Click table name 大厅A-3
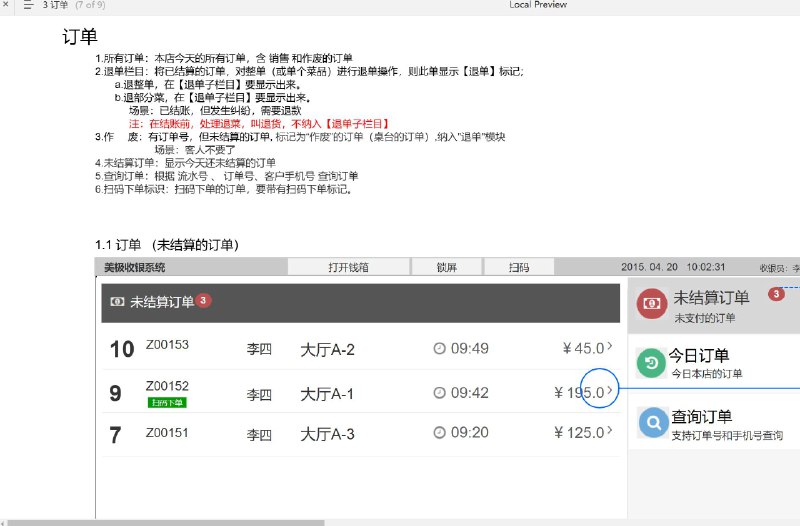Image resolution: width=800 pixels, height=526 pixels. point(327,434)
